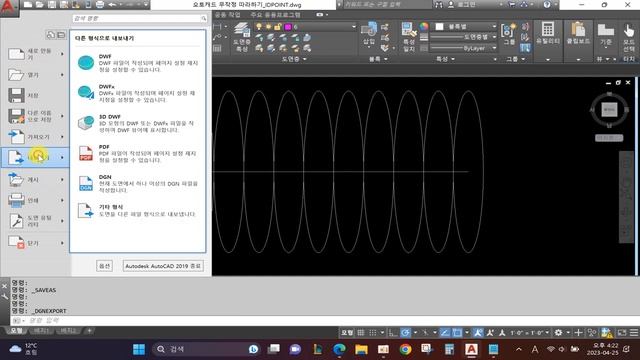Expand the 열기 (Open) submenu arrow
640x360 pixels.
pyautogui.click(x=62, y=75)
